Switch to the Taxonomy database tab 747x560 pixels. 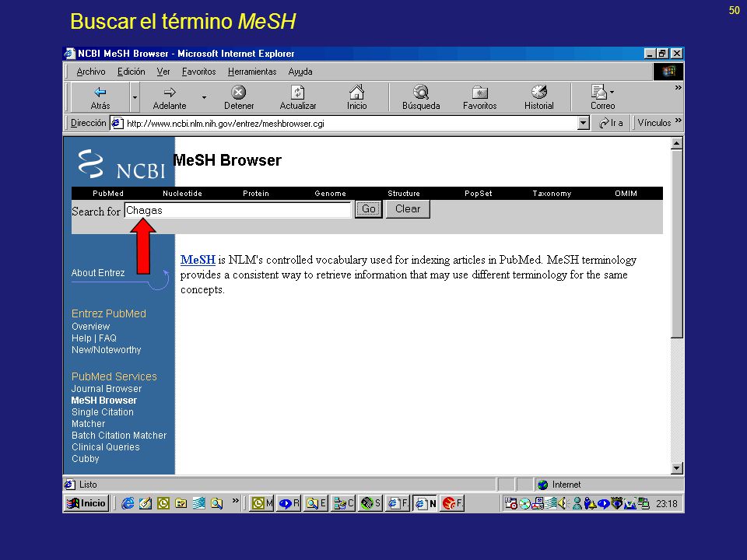coord(552,194)
